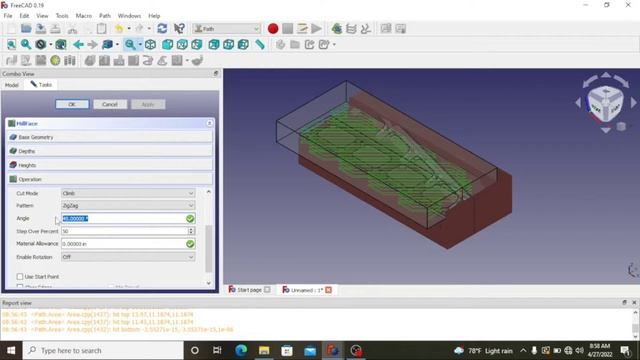This screenshot has width=640, height=360.
Task: Click the Stop macro recording square
Action: (287, 29)
